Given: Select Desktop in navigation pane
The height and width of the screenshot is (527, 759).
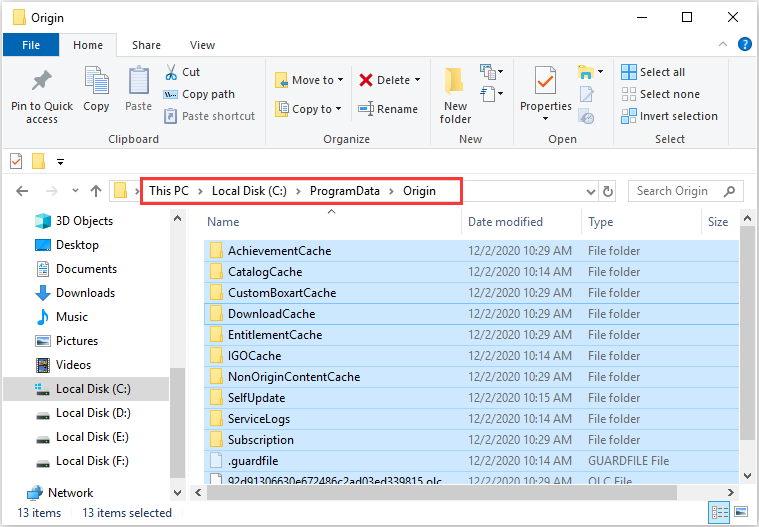Looking at the screenshot, I should [x=67, y=245].
